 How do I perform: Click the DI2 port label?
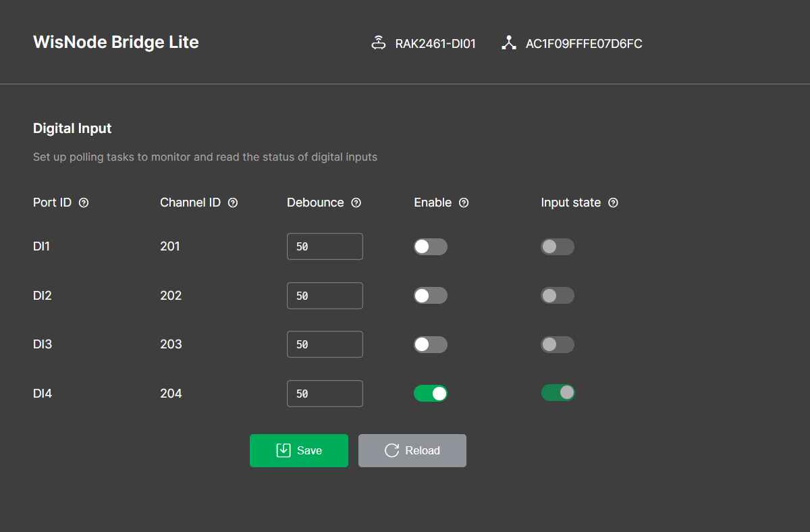click(x=43, y=296)
